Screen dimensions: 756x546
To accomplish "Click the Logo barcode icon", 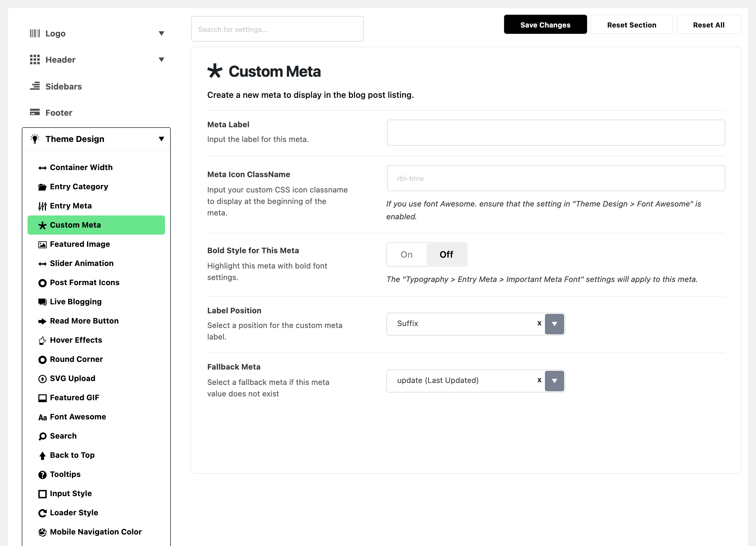I will point(35,33).
